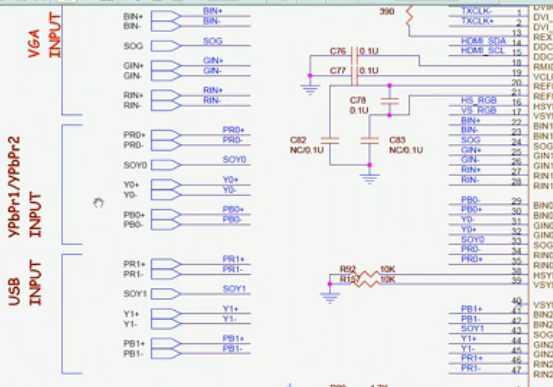This screenshot has height=387, width=553.
Task: Select the VGA INPUT red text annotation
Action: pos(44,35)
